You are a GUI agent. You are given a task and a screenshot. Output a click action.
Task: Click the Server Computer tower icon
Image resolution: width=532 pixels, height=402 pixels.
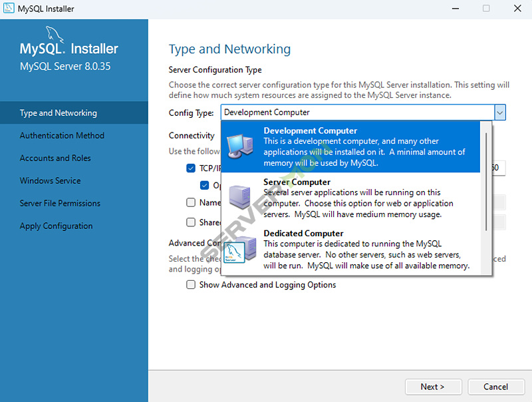(x=240, y=197)
